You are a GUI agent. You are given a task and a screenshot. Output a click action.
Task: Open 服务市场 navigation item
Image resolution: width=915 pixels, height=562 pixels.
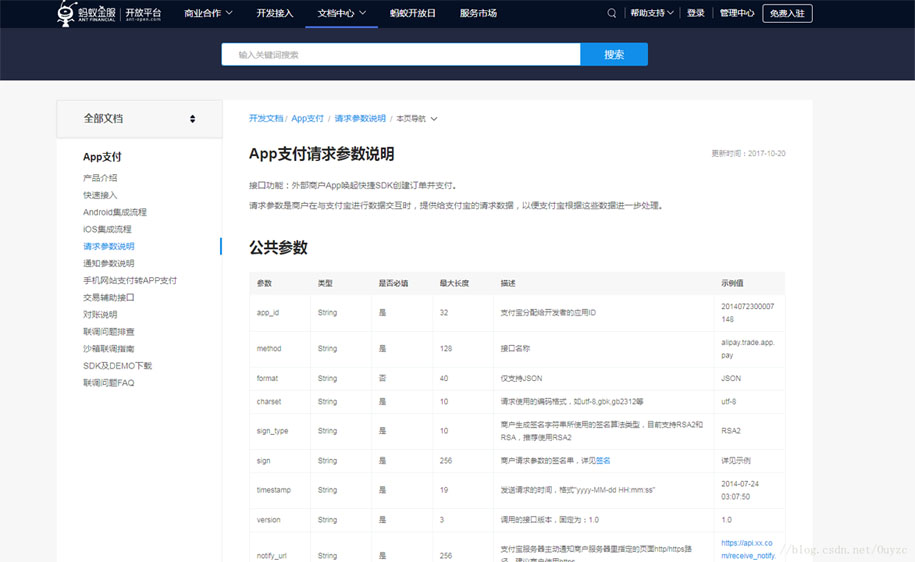pos(478,13)
